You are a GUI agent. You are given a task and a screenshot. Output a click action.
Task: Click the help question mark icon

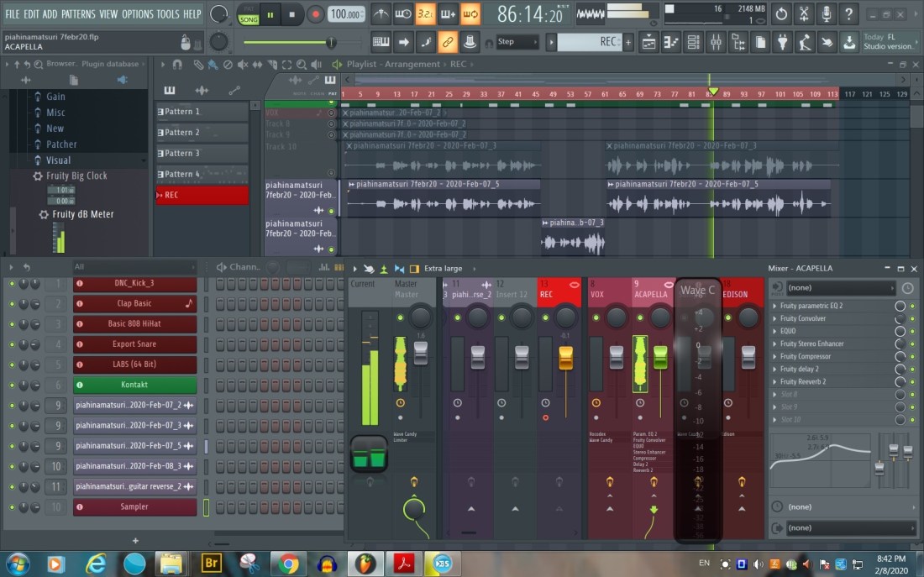click(x=848, y=14)
